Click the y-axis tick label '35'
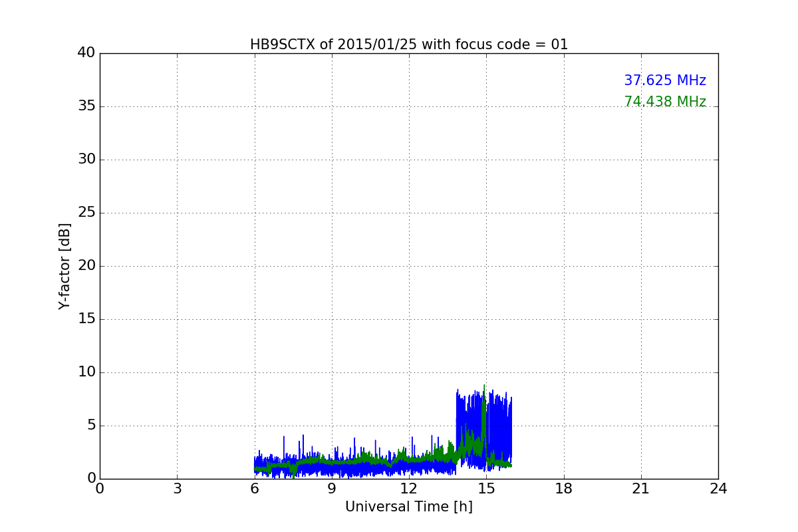The width and height of the screenshot is (798, 532). click(x=86, y=106)
